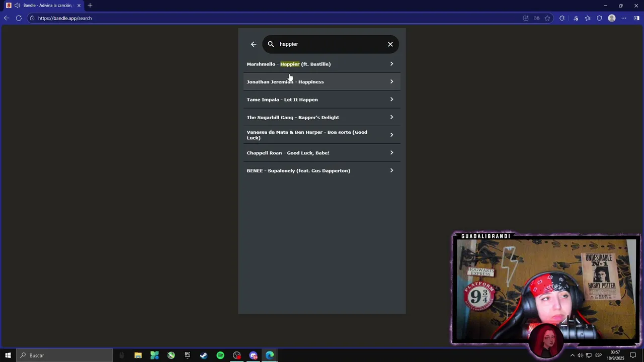Open chevron on Chappell Roan row
644x362 pixels.
pyautogui.click(x=391, y=153)
